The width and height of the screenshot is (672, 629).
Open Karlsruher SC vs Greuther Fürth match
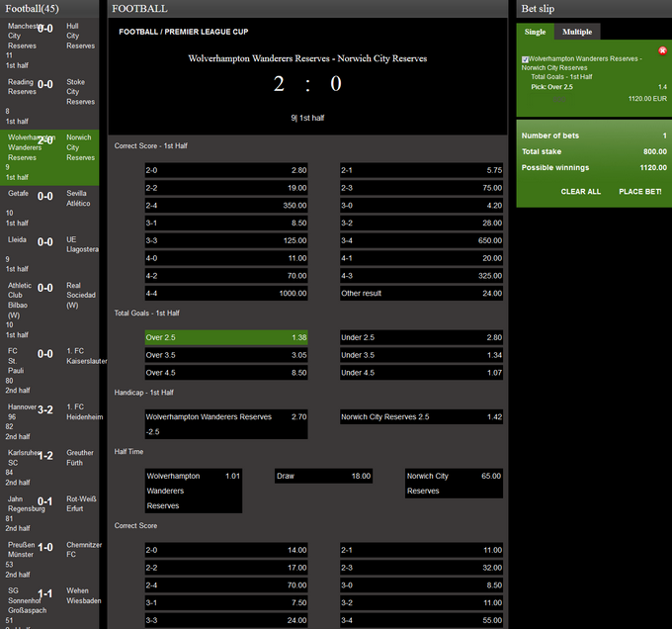tap(49, 468)
